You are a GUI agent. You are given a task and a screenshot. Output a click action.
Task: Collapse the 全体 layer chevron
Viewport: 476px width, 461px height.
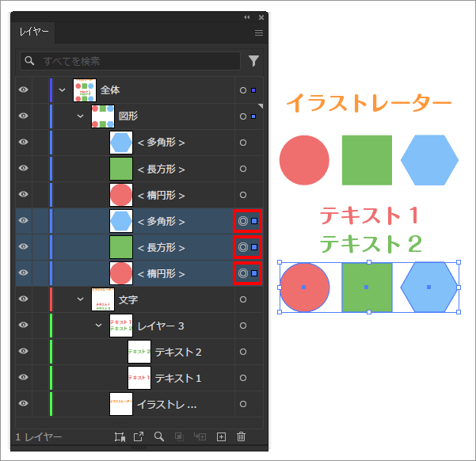pyautogui.click(x=63, y=90)
